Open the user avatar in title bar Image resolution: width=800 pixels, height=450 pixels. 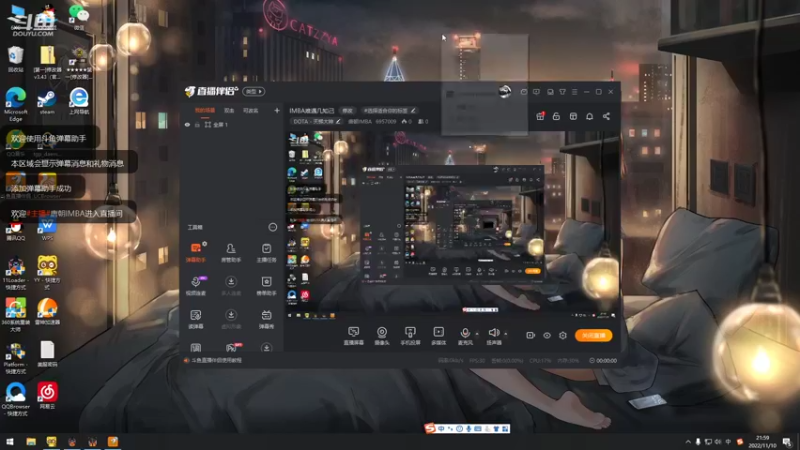tap(505, 91)
